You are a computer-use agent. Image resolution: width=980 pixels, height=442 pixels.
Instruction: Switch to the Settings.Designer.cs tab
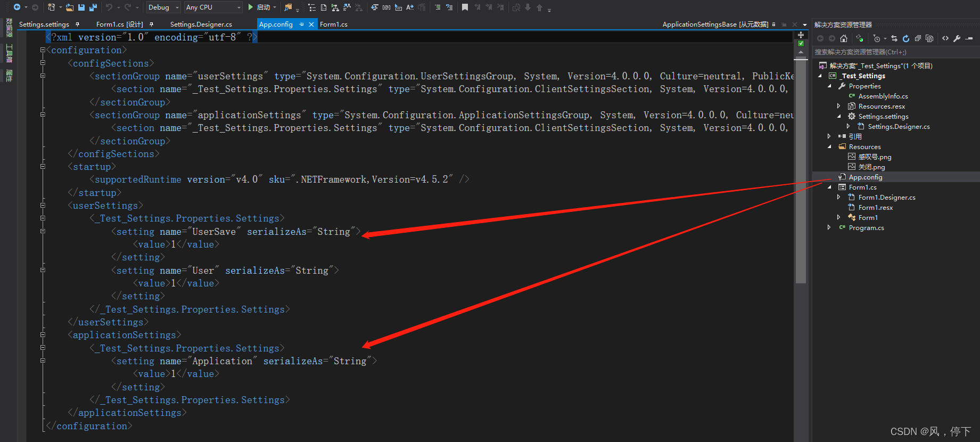click(x=201, y=24)
